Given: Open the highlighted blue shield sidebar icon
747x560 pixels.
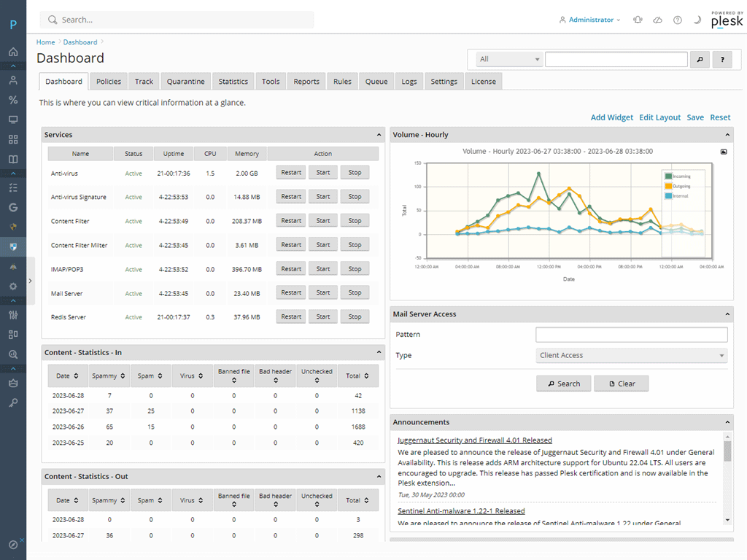Looking at the screenshot, I should coord(13,246).
